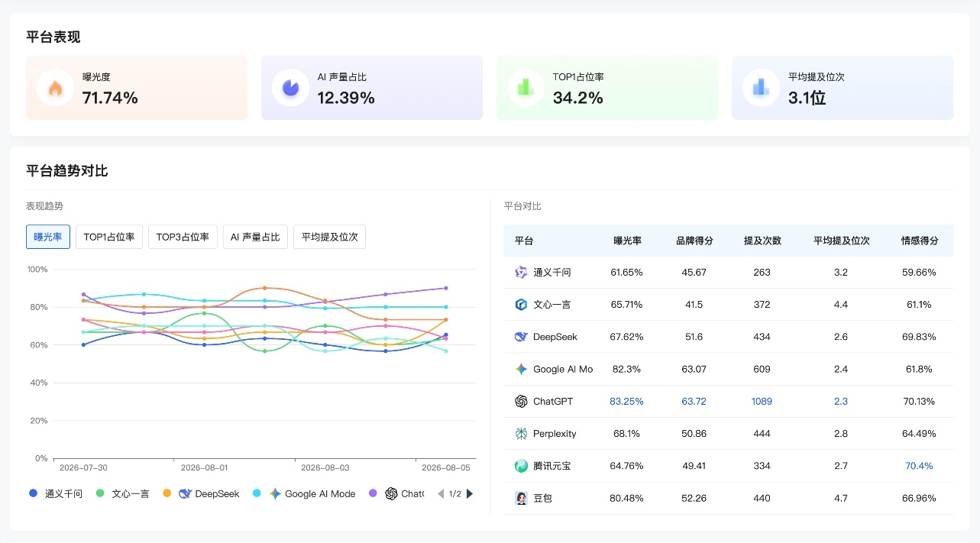Click the 1/2 legend page indicator
Screen dimensions: 980x543
click(x=455, y=494)
